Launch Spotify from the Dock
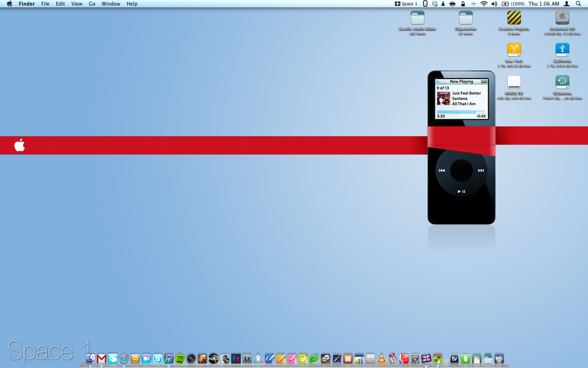The image size is (588, 368). pos(180,359)
